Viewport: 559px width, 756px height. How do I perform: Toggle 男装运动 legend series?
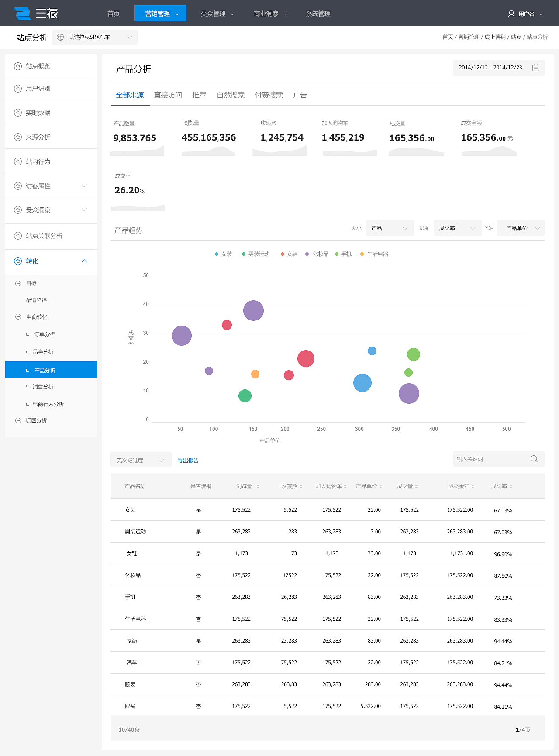click(255, 254)
